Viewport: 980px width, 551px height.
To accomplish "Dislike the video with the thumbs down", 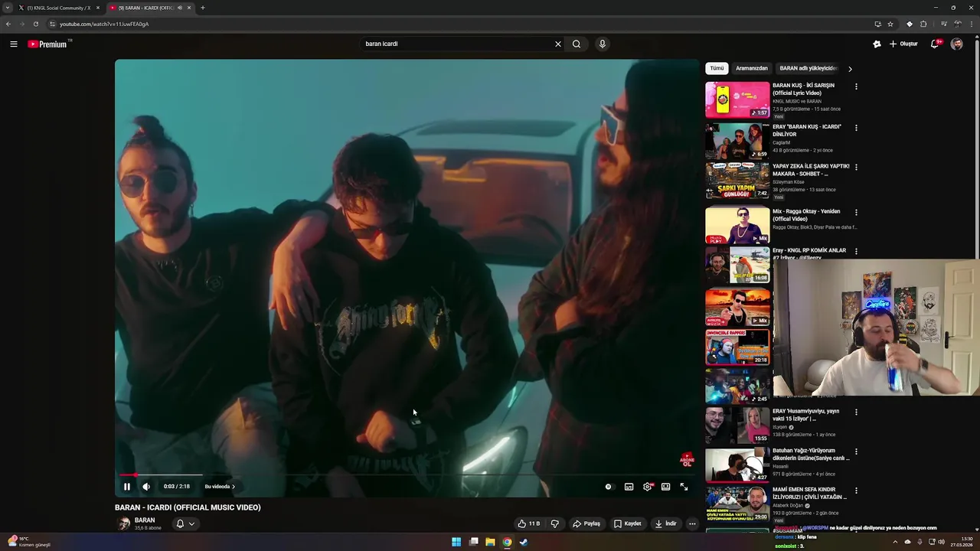I will point(555,523).
